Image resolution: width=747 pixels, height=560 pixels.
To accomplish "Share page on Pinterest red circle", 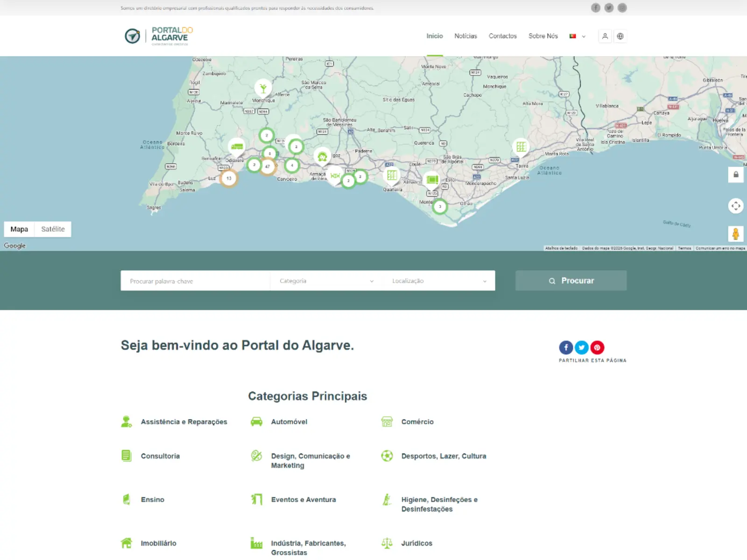I will point(597,347).
